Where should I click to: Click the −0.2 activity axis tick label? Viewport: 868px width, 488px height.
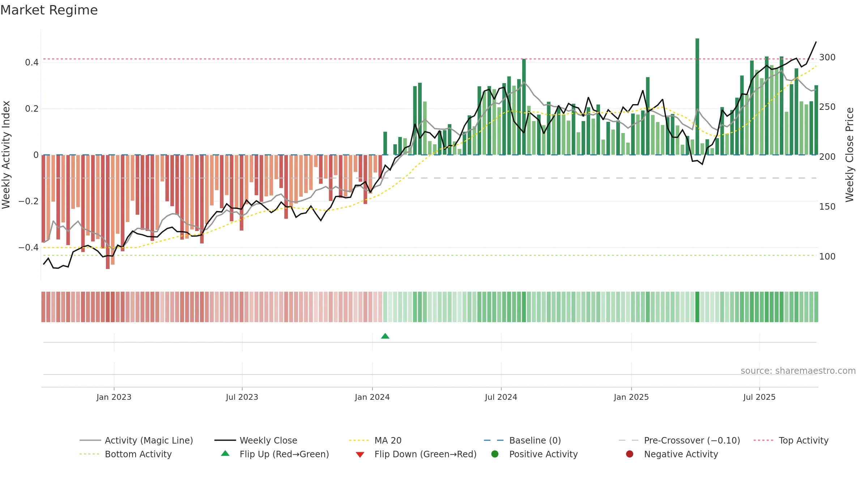[x=29, y=201]
